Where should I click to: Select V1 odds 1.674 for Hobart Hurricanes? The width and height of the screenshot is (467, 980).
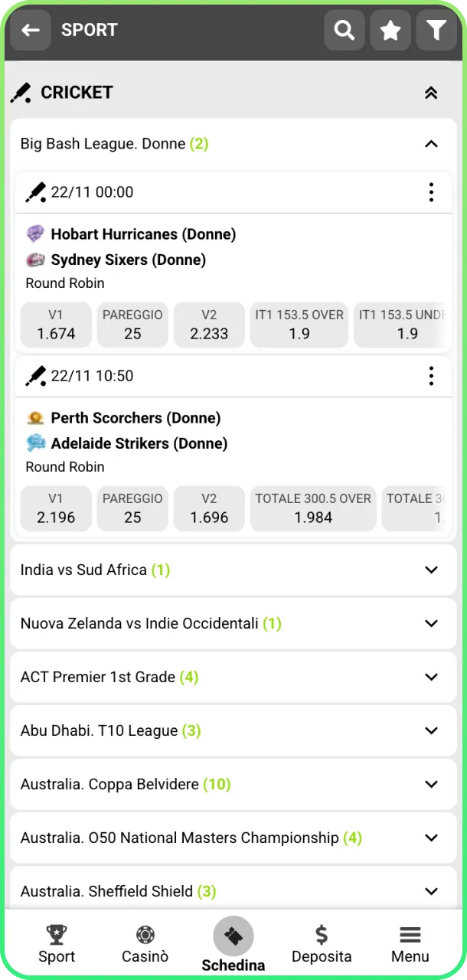point(55,325)
